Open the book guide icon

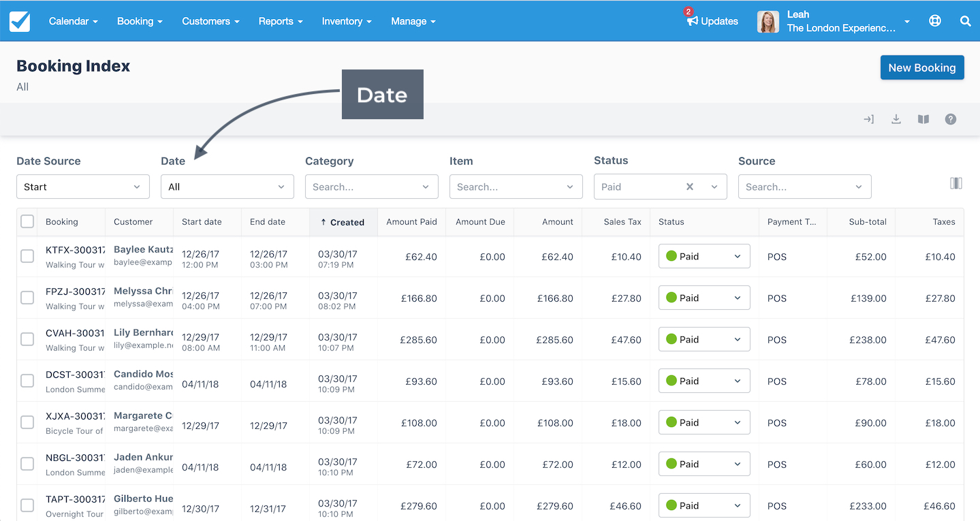coord(923,119)
